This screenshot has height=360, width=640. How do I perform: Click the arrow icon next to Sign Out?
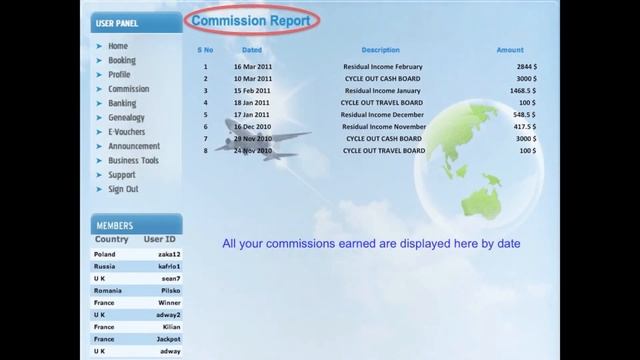pyautogui.click(x=99, y=189)
